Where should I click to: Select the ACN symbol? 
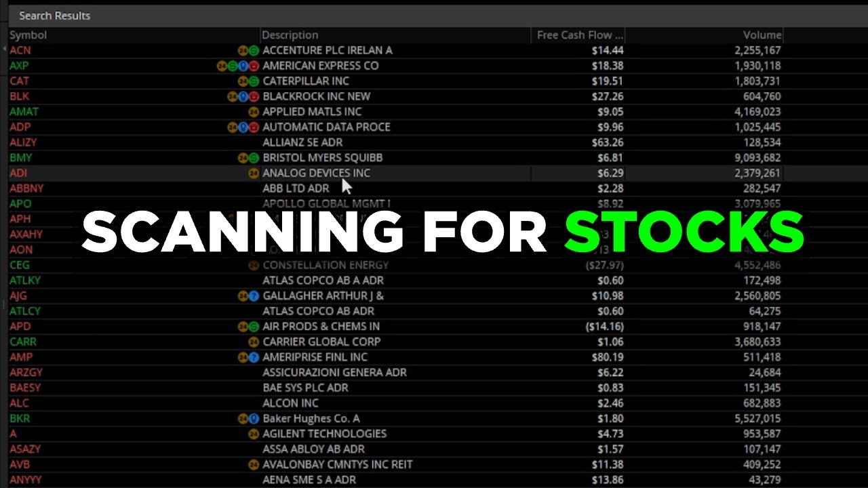click(x=20, y=50)
